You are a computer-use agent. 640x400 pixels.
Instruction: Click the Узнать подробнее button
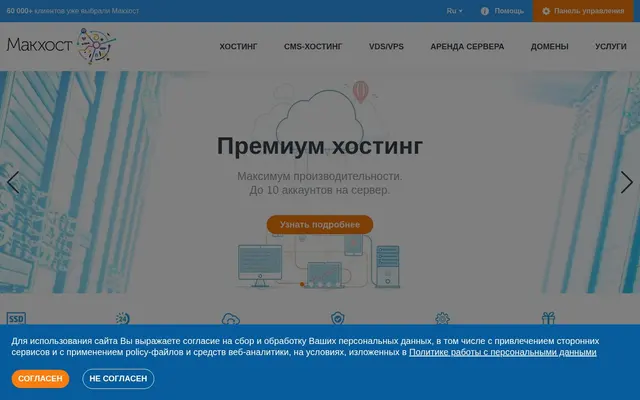tap(320, 224)
